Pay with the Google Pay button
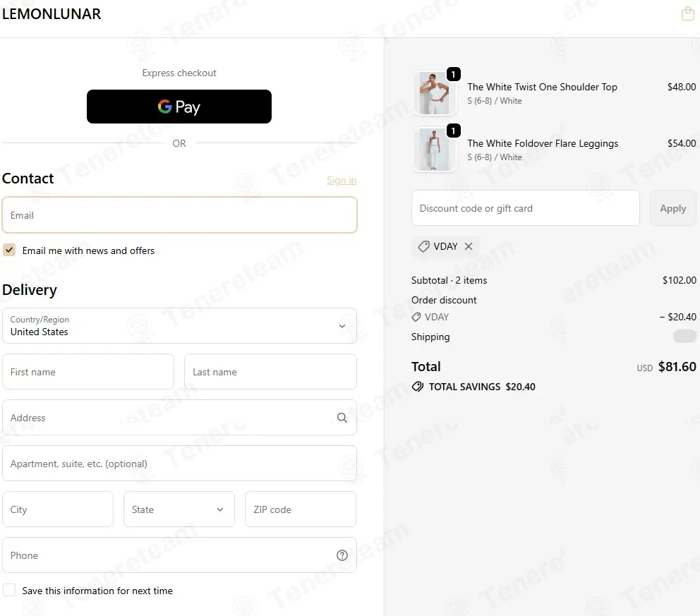The image size is (700, 616). tap(179, 107)
